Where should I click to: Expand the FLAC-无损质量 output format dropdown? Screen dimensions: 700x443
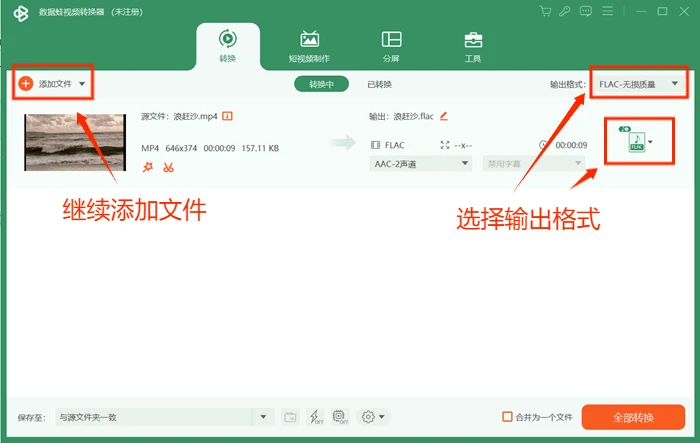638,84
